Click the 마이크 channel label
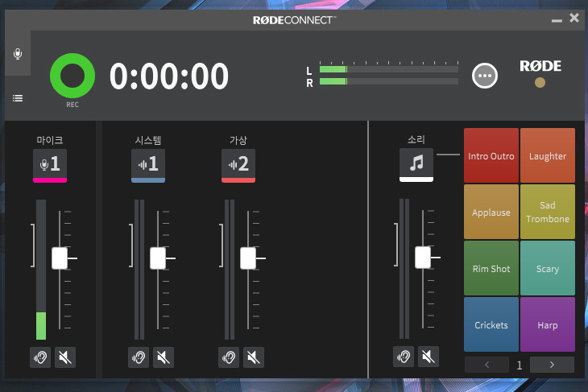This screenshot has height=392, width=588. click(x=50, y=140)
